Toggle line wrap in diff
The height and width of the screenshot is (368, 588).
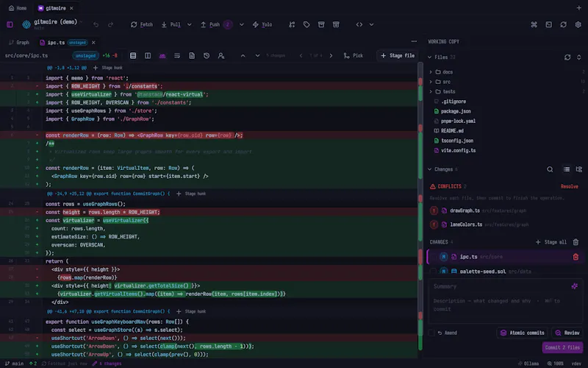pos(177,56)
